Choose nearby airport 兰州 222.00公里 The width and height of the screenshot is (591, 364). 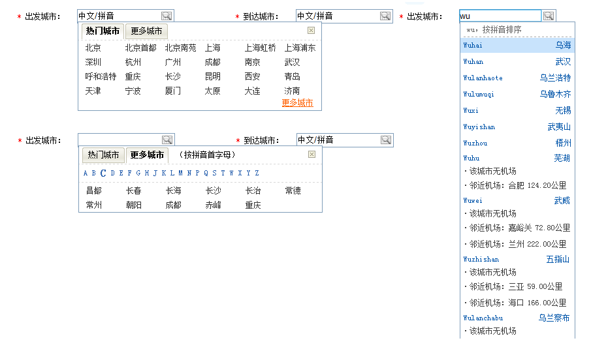[x=516, y=244]
